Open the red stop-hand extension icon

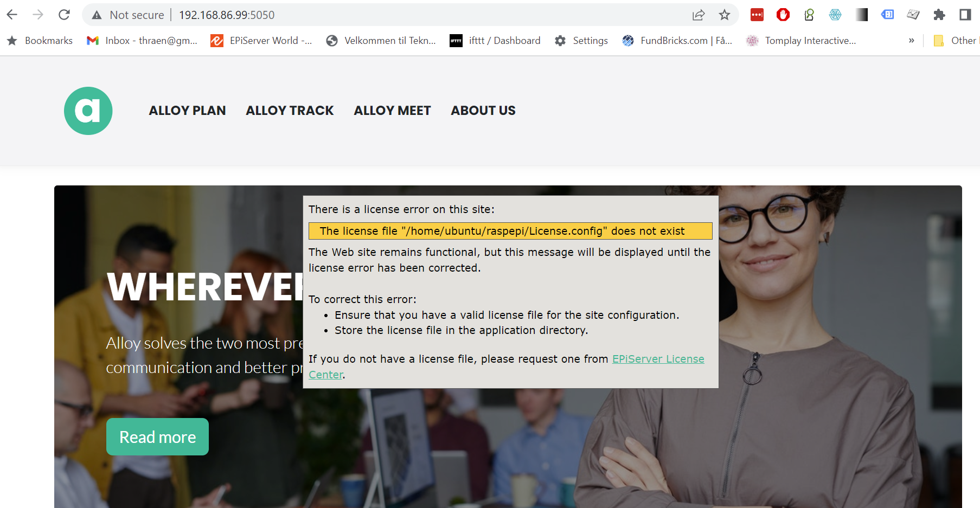[x=783, y=15]
